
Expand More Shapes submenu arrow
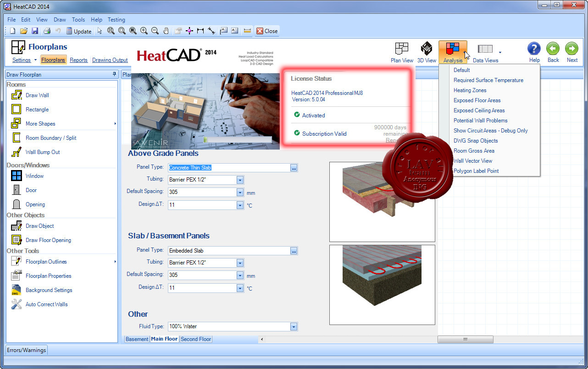point(115,124)
